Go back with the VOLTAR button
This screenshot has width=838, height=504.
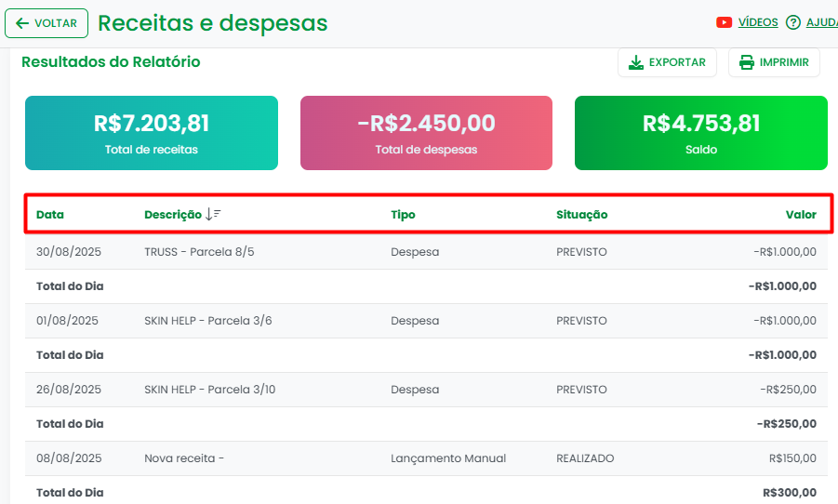[x=47, y=23]
